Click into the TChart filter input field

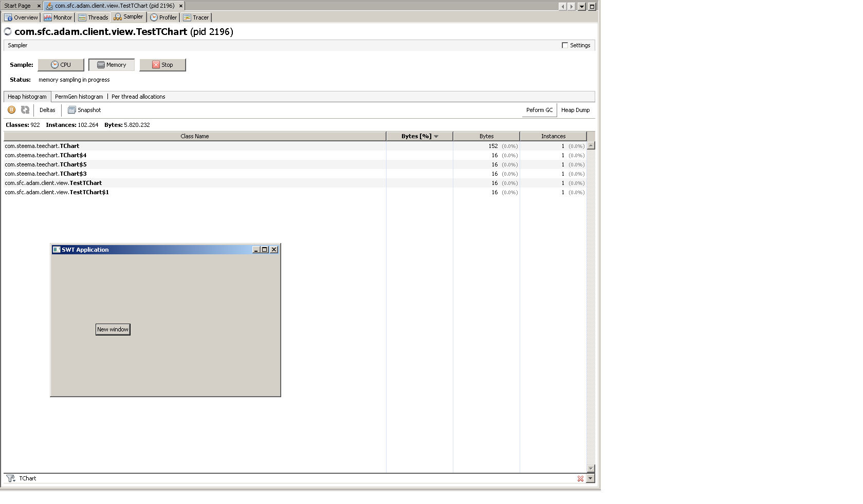pos(296,478)
